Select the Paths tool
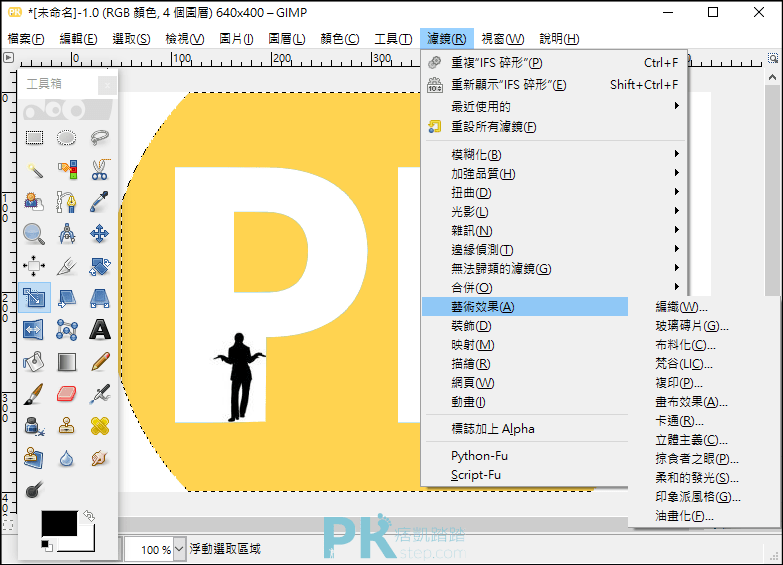Image resolution: width=783 pixels, height=565 pixels. pyautogui.click(x=66, y=201)
